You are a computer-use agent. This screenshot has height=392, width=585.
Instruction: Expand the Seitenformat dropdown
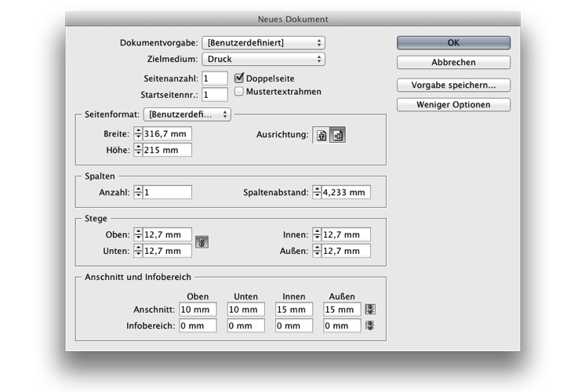tap(187, 114)
